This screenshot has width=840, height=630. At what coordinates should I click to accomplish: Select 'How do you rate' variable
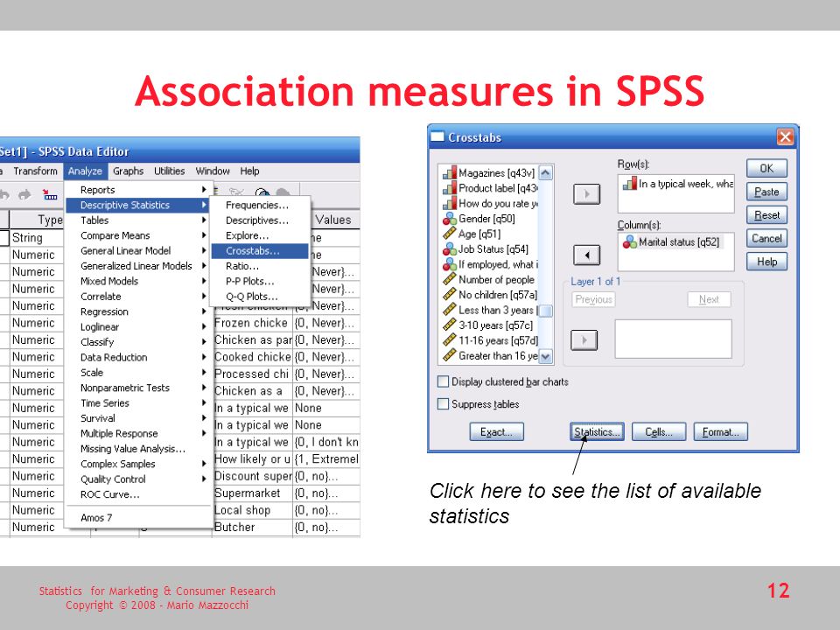tap(489, 203)
